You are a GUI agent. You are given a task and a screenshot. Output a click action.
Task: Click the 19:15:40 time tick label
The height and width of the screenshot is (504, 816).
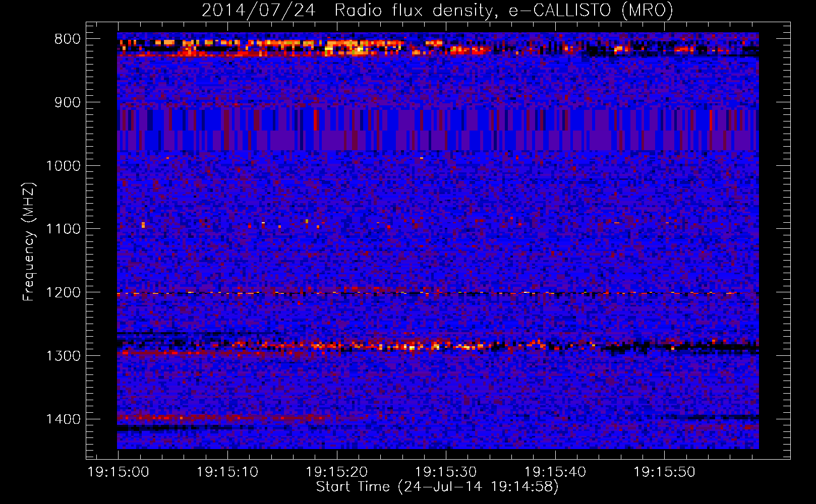pos(555,472)
